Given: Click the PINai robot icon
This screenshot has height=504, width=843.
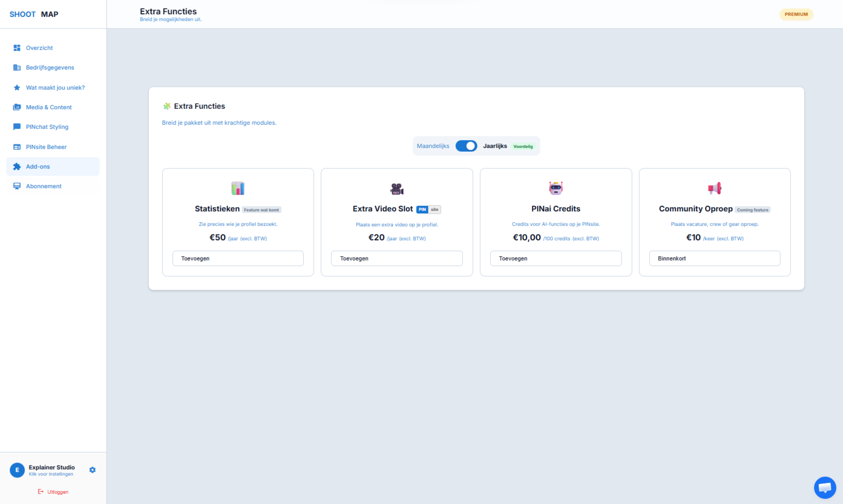Looking at the screenshot, I should click(x=556, y=188).
